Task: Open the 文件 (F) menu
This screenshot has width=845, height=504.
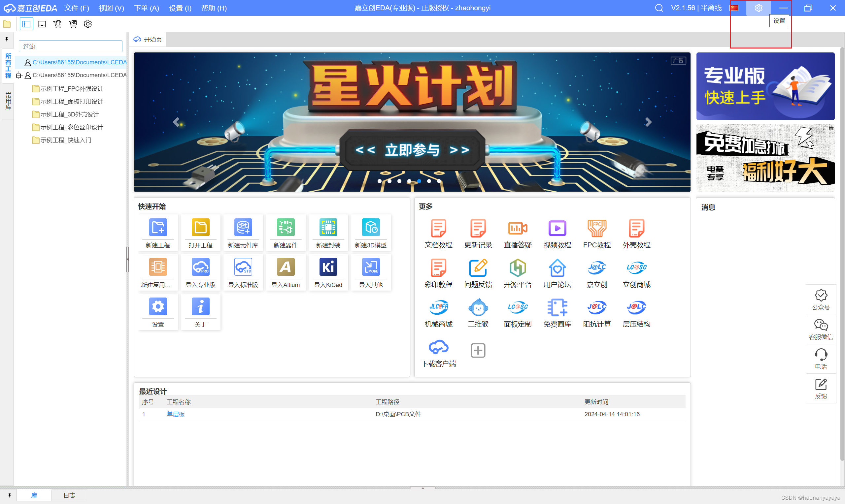Action: pos(77,8)
